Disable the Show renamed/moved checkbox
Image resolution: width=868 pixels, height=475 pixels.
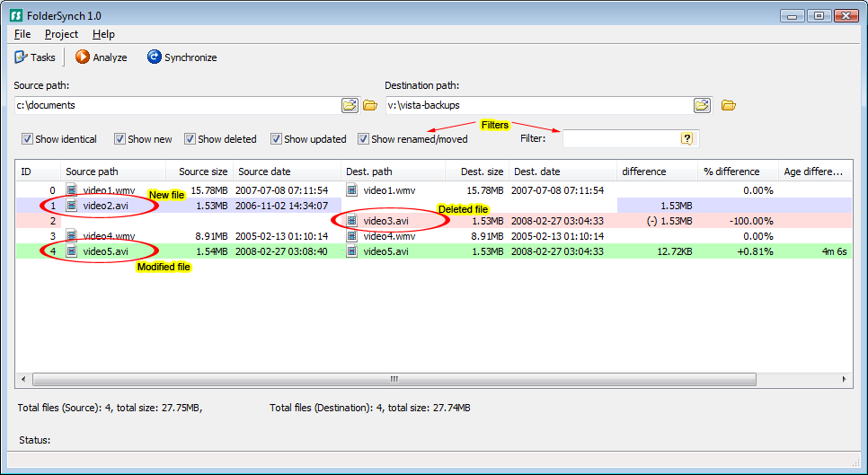click(x=363, y=139)
